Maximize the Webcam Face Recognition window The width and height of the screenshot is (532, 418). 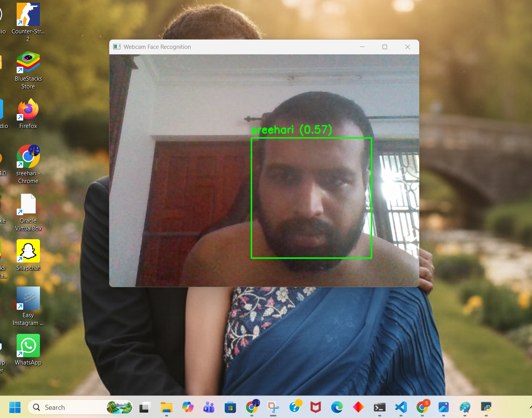(x=385, y=47)
